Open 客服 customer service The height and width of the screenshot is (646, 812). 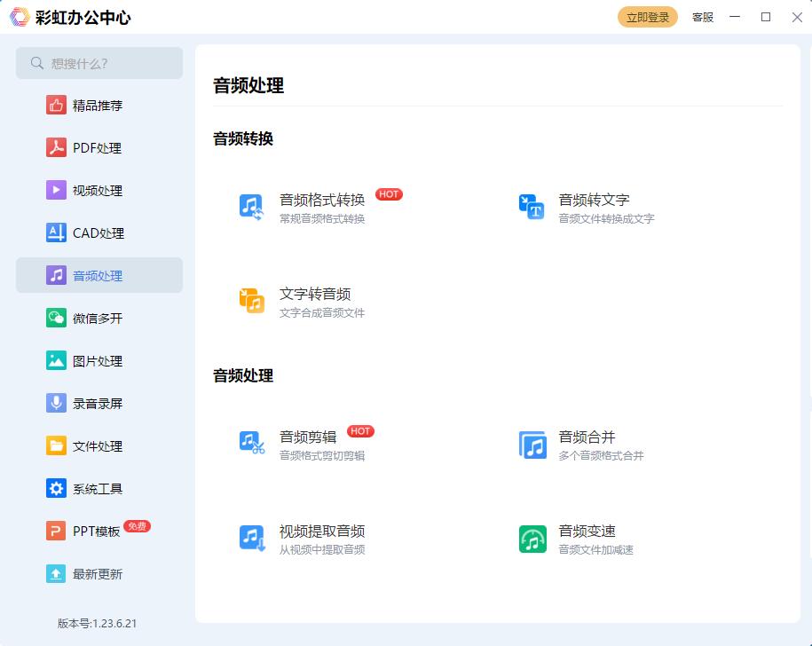coord(702,17)
